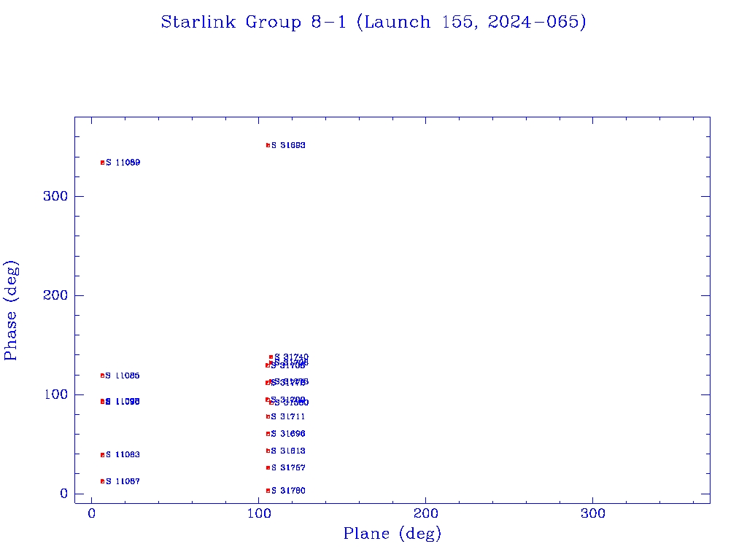The width and height of the screenshot is (747, 560).
Task: Pick the red marker beside S 31767
Action: click(268, 467)
